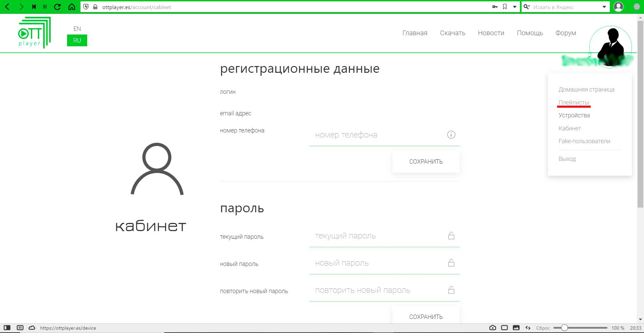Toggle images with the picture icon
The image size is (644, 333).
pos(516,328)
